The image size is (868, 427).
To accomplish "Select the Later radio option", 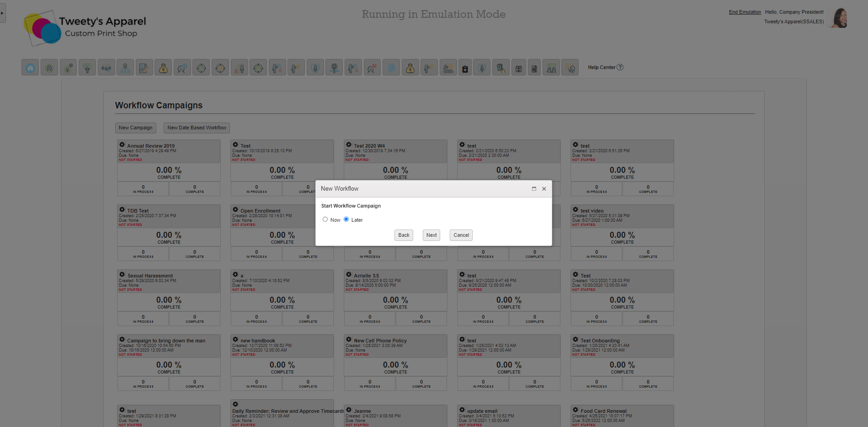I will click(346, 219).
